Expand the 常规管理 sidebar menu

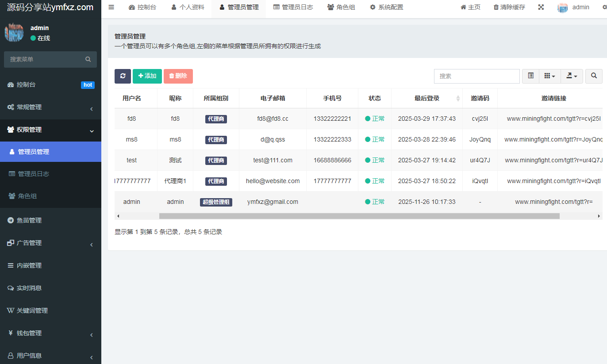50,107
